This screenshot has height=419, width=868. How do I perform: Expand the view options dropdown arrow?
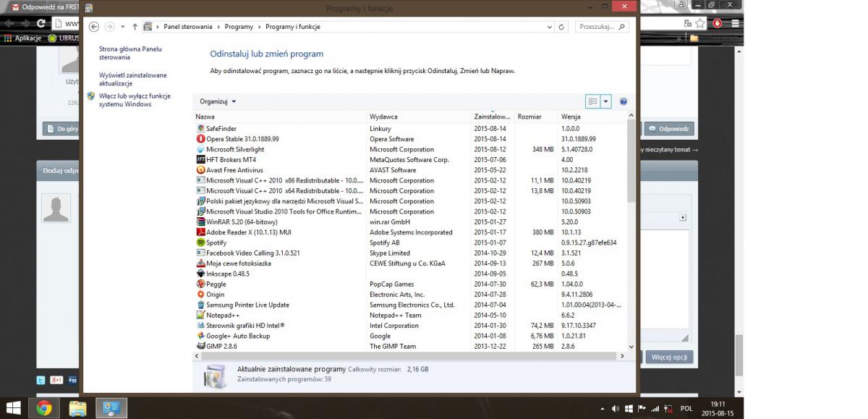606,102
